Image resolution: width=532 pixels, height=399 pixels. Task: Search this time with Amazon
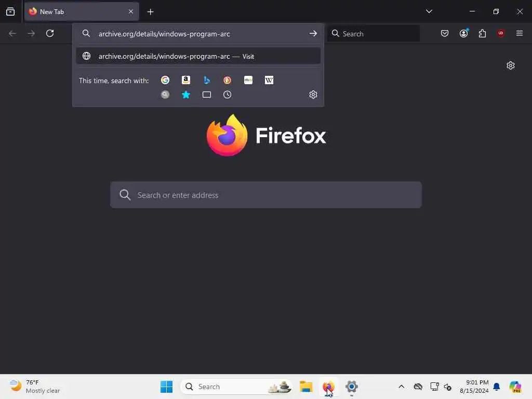[186, 80]
